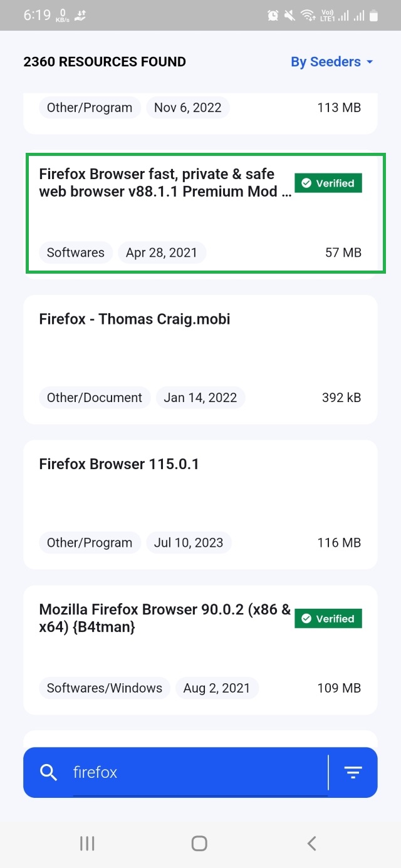Click the firefox search input field
The width and height of the screenshot is (401, 868).
[199, 773]
